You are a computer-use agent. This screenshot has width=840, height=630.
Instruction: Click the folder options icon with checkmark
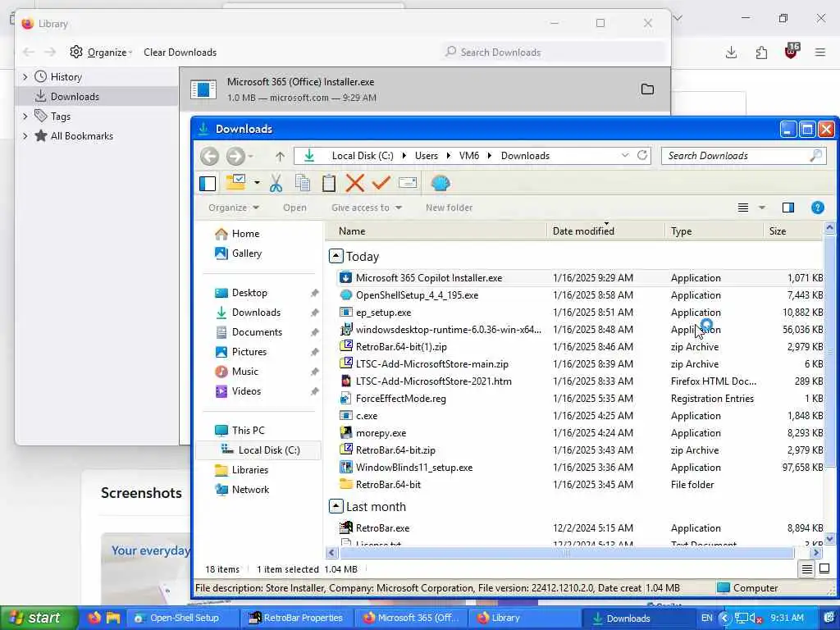[235, 183]
